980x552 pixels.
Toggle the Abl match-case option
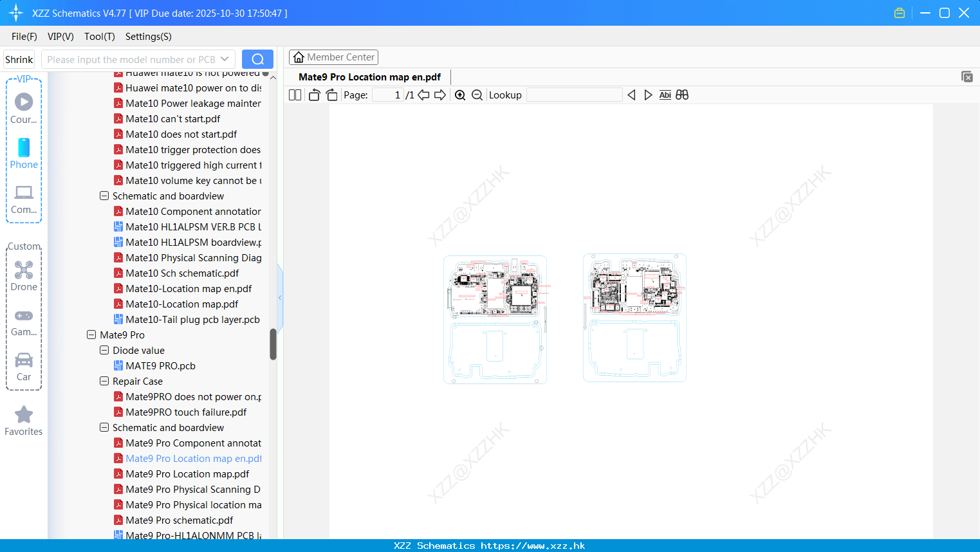pyautogui.click(x=665, y=95)
